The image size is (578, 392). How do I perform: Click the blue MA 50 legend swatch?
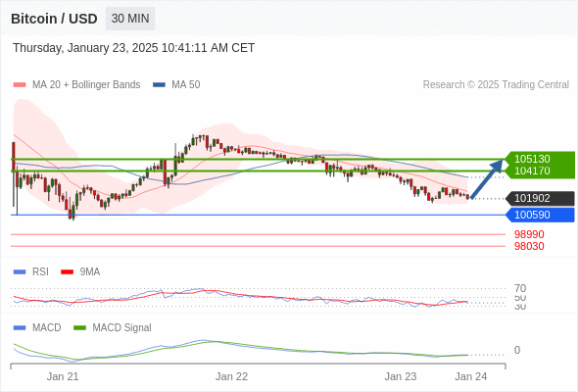(159, 85)
